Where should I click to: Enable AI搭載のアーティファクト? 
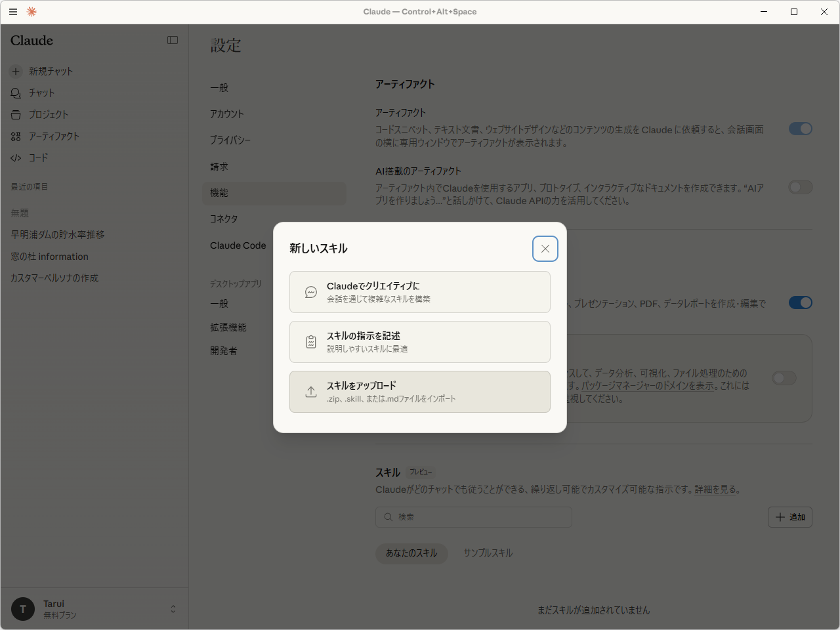pyautogui.click(x=800, y=186)
